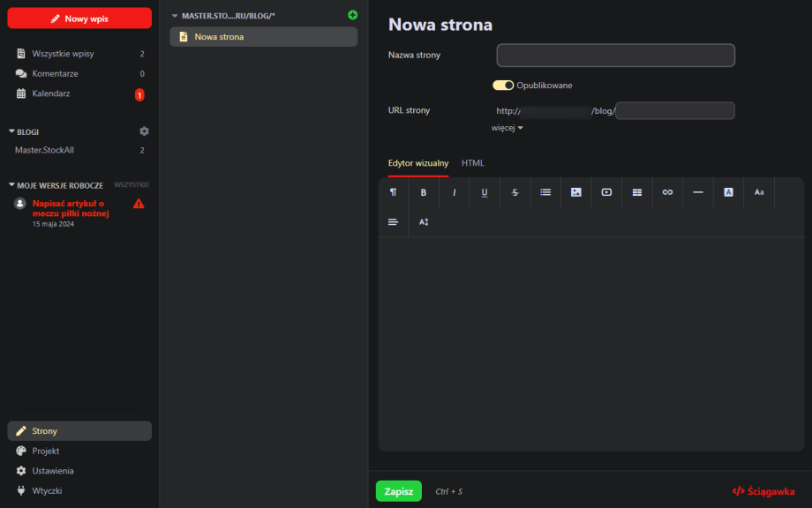This screenshot has width=812, height=508.
Task: Expand the "więcej" options dropdown
Action: (x=507, y=128)
